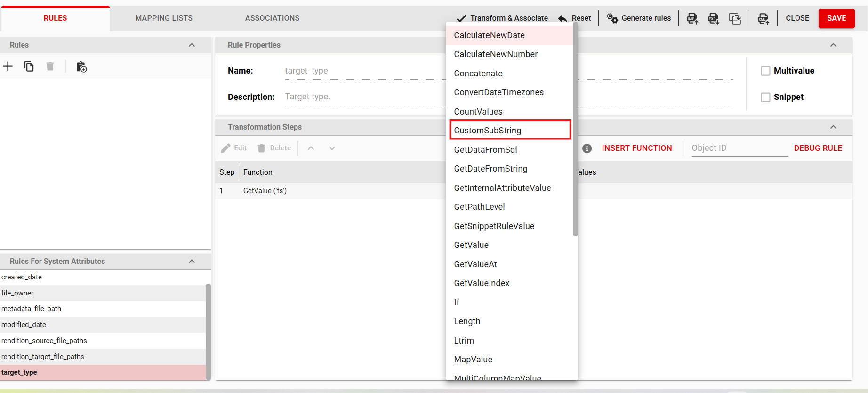Select file_owner system rule

click(103, 293)
